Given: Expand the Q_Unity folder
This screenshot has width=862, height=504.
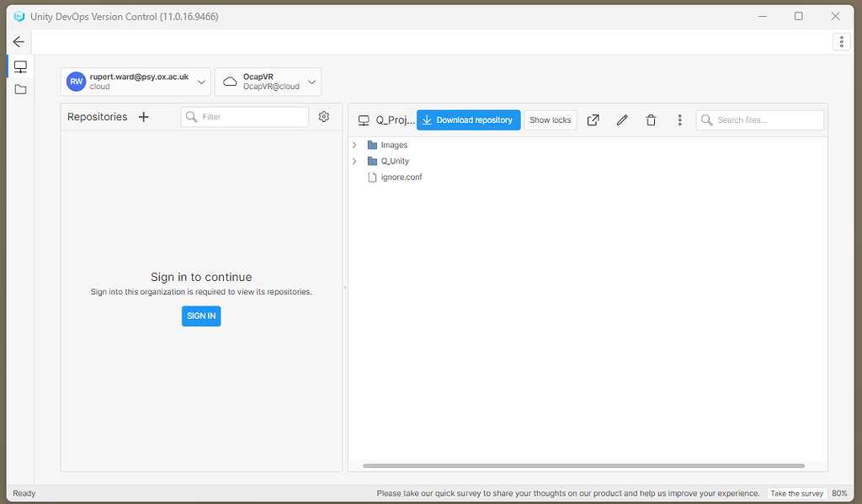Looking at the screenshot, I should (x=354, y=160).
